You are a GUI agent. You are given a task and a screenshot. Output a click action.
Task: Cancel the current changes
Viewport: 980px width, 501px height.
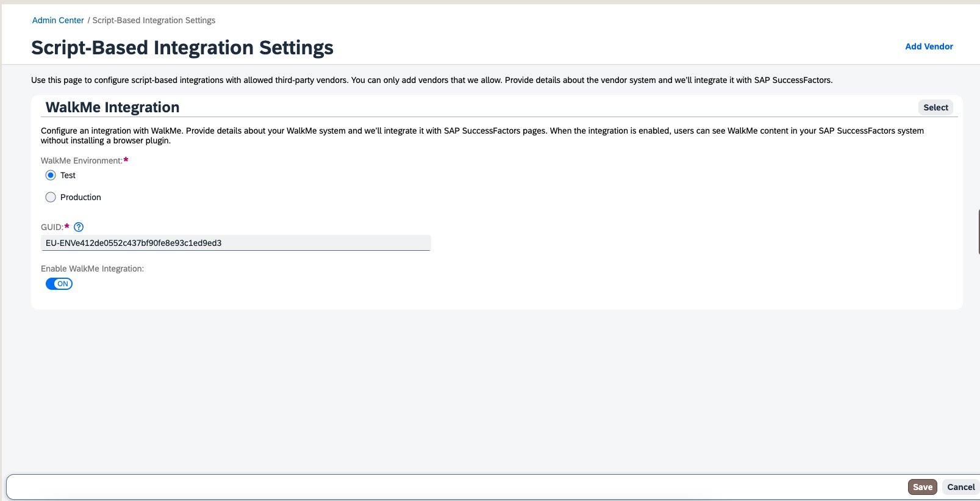960,487
